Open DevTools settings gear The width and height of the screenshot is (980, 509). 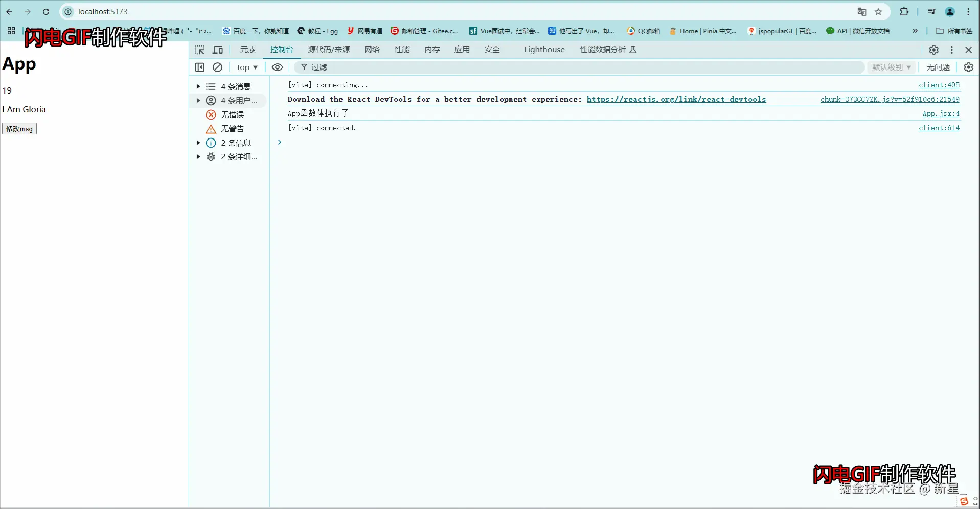[x=933, y=50]
